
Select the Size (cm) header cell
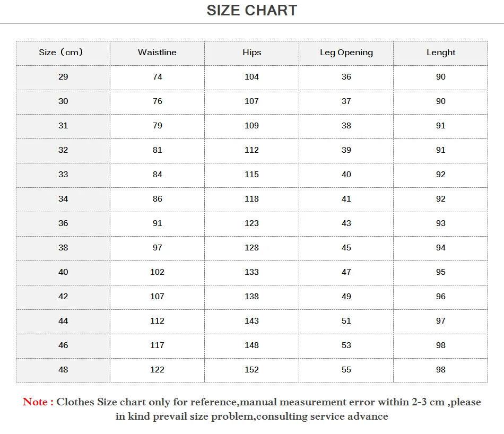tap(61, 53)
